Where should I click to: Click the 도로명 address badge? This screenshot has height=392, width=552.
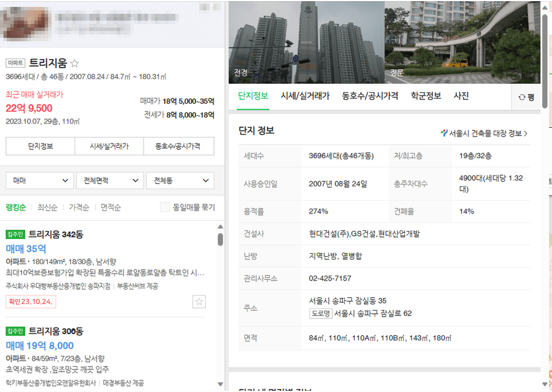pos(321,313)
